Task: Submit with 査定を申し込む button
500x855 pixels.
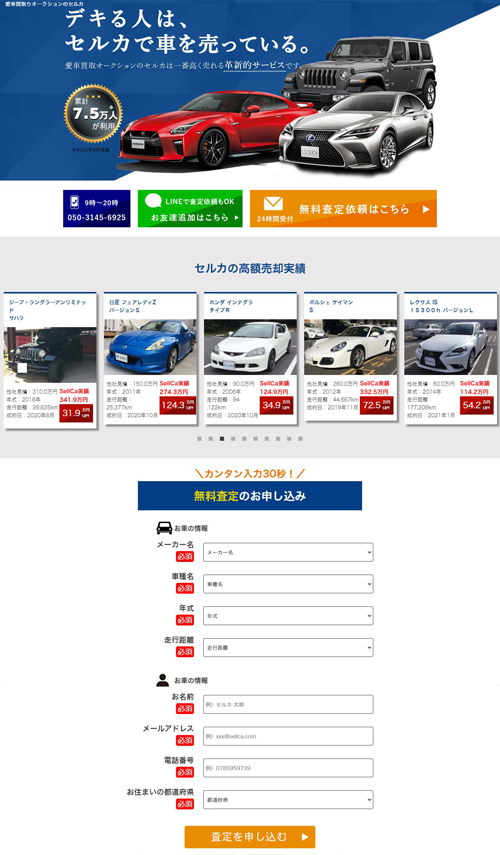Action: pos(250,836)
